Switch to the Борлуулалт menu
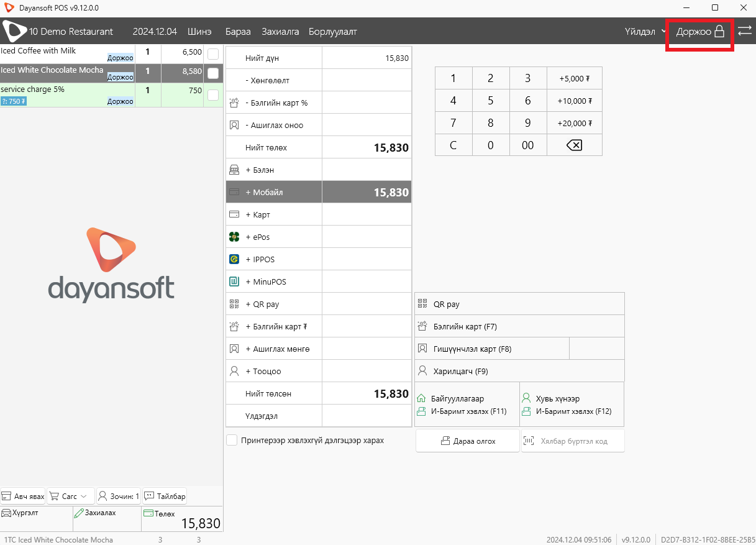The width and height of the screenshot is (756, 545). 333,31
